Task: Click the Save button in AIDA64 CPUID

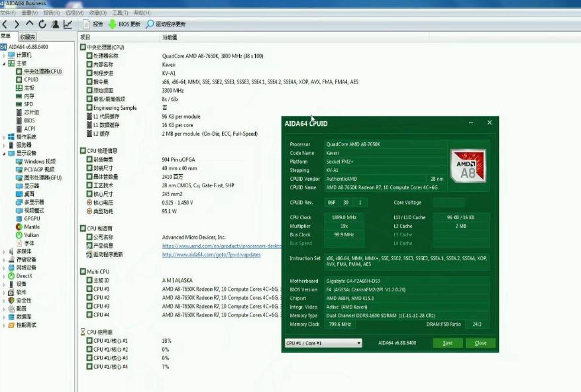Action: click(x=448, y=343)
